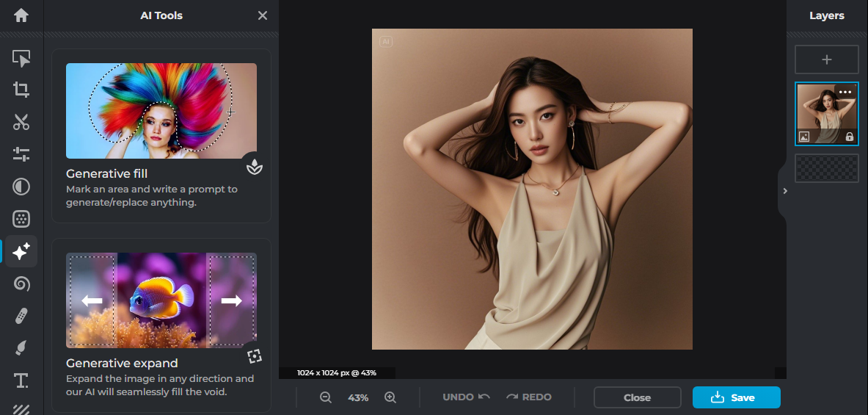Viewport: 868px width, 415px height.
Task: Click the image-type icon on layer thumbnail
Action: pos(804,137)
